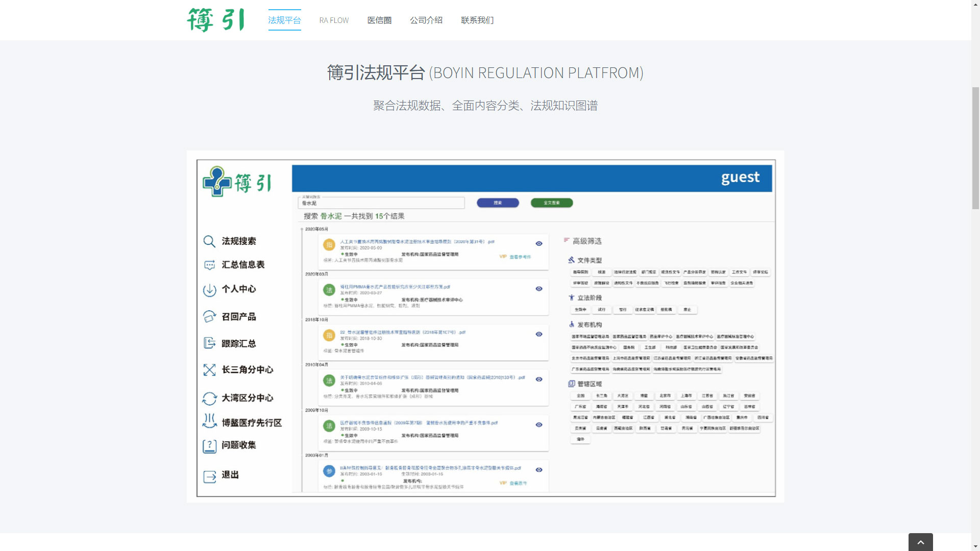
Task: Click the 退出 logout arrow icon
Action: [209, 477]
